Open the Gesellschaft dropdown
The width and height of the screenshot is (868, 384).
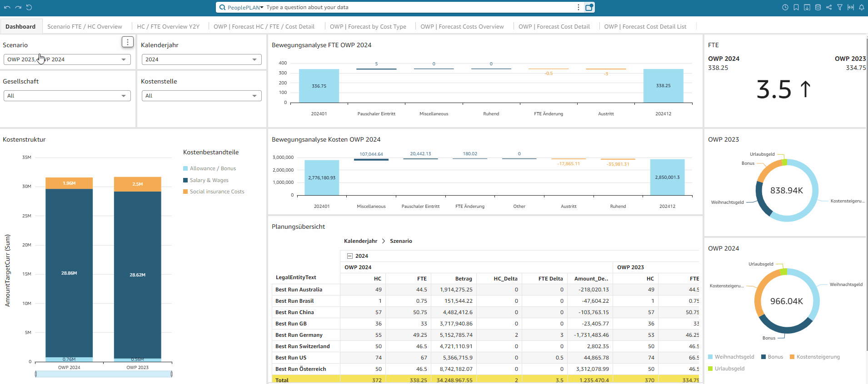(x=67, y=96)
